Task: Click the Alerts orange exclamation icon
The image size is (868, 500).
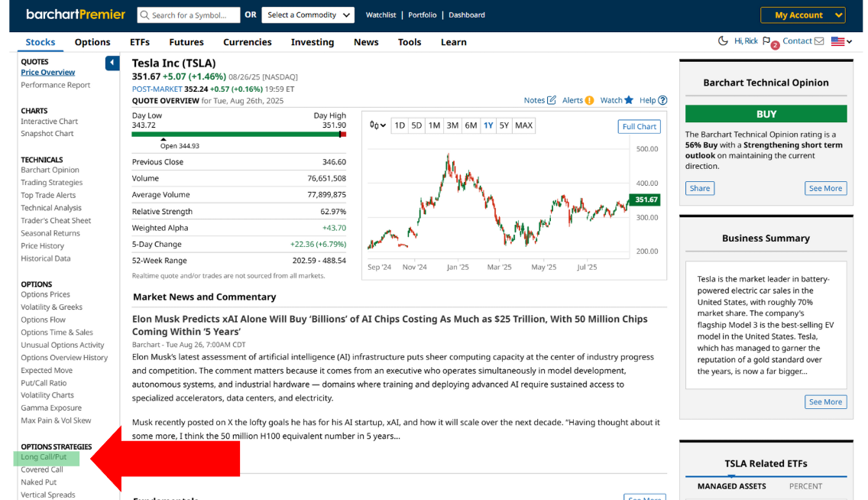Action: [x=589, y=100]
